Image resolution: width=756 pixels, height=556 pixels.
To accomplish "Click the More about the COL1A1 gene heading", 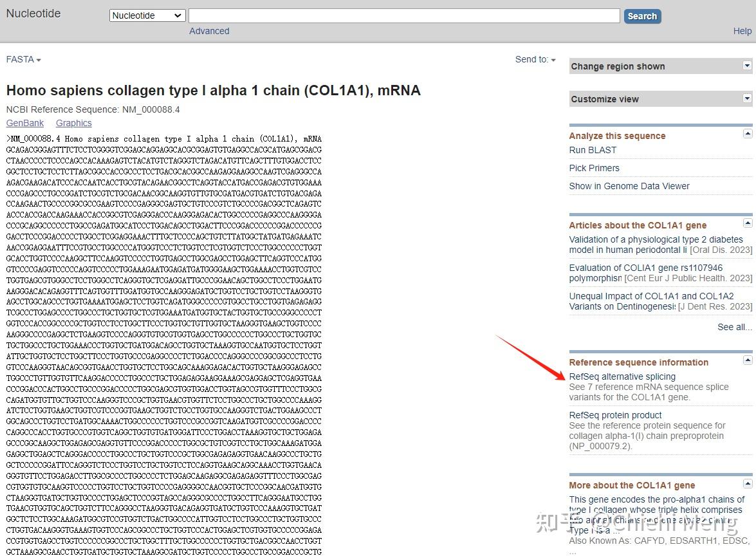I will [632, 485].
